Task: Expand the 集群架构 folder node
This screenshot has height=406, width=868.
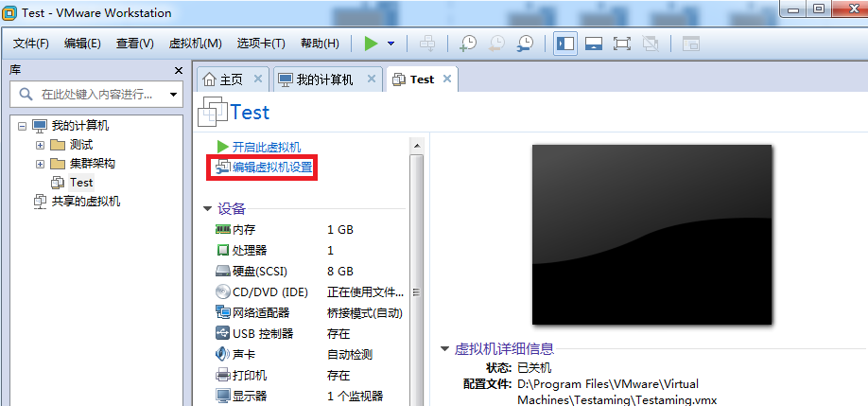Action: [x=40, y=164]
